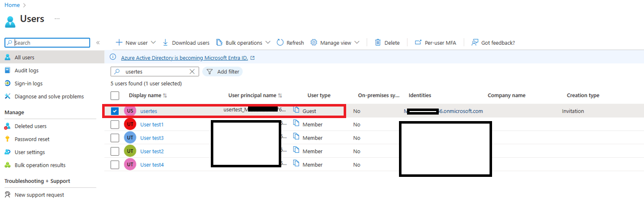Screen dimensions: 644x204
Task: Click the Sign-in logs icon
Action: point(8,83)
